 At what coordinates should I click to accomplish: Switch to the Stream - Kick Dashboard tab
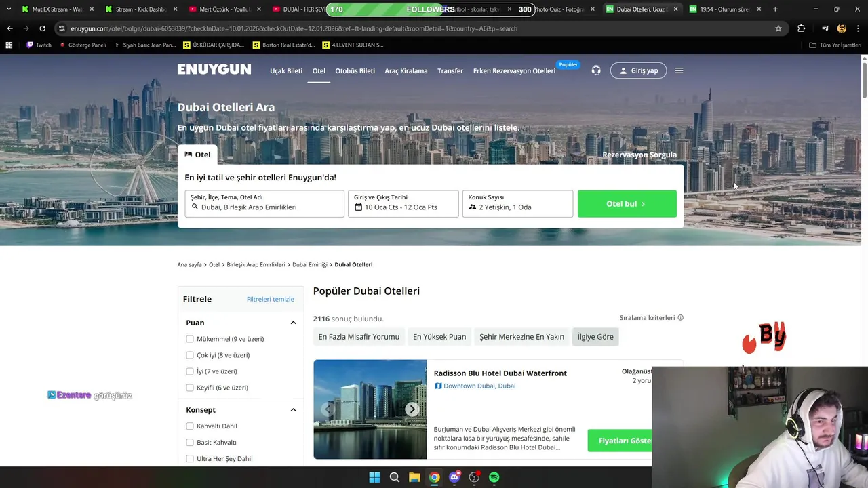click(x=141, y=9)
